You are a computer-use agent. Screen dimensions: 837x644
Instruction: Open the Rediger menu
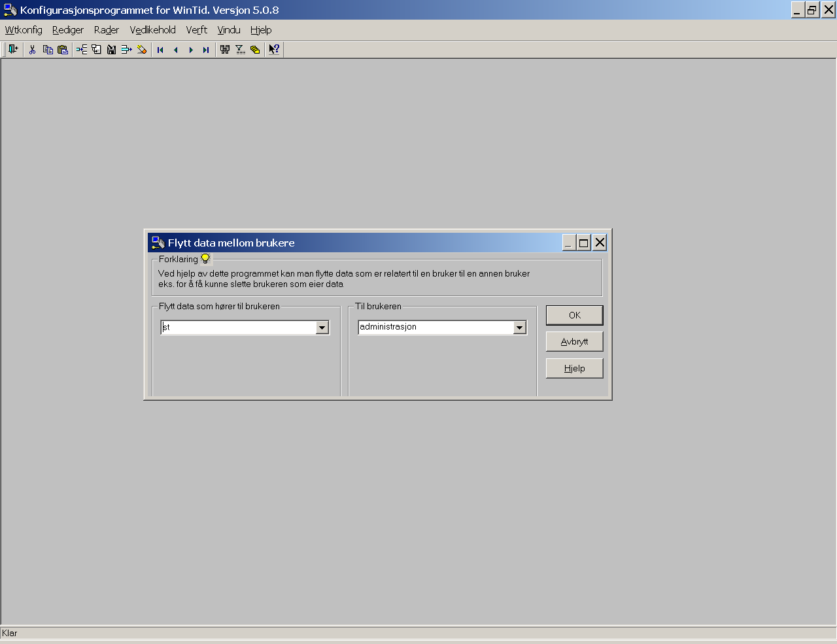tap(68, 30)
